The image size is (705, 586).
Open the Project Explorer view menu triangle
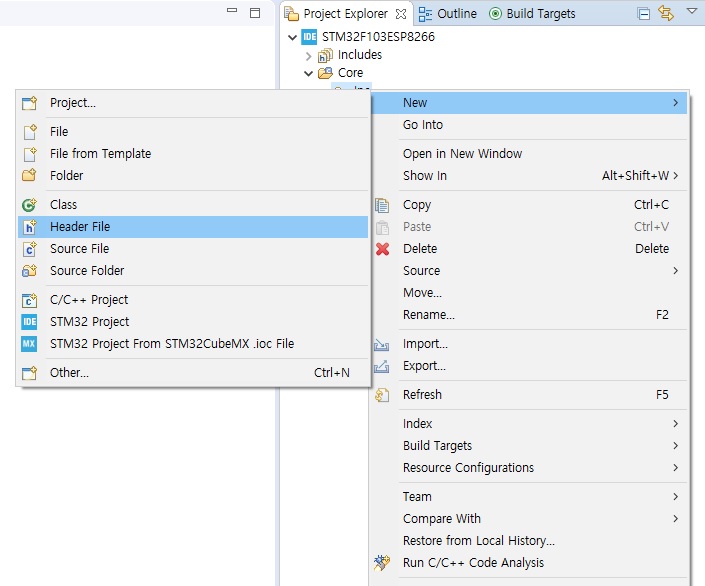[692, 11]
